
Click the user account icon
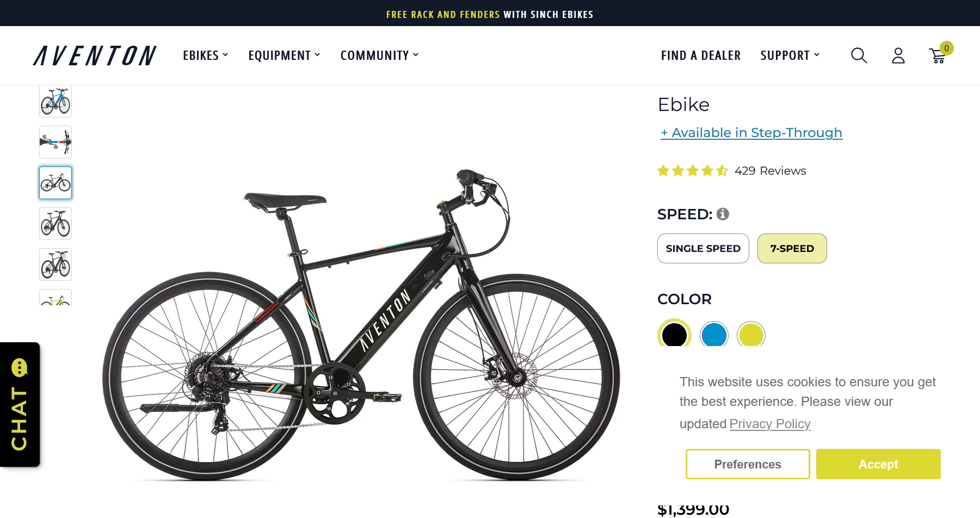click(x=898, y=55)
